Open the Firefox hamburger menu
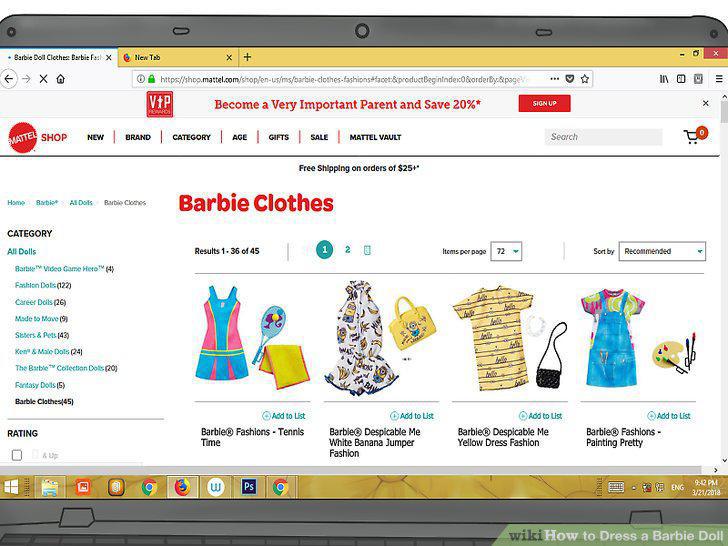 click(x=719, y=79)
